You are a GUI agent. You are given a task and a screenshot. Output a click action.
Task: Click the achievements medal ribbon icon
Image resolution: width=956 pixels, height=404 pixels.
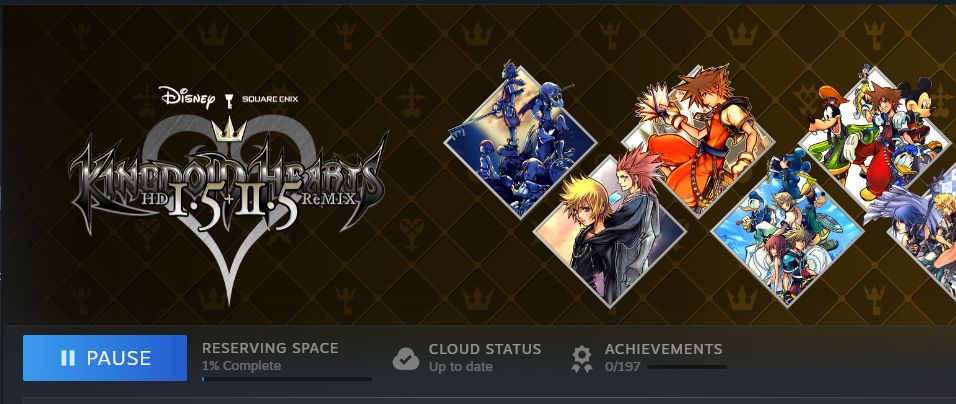click(x=582, y=359)
